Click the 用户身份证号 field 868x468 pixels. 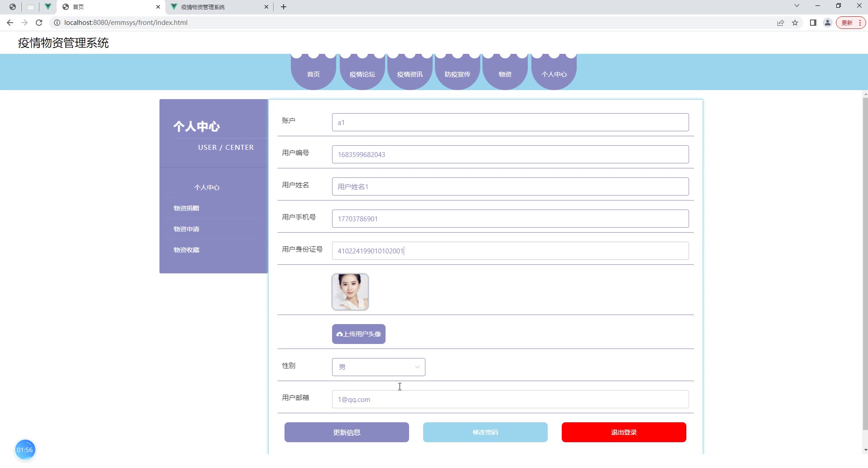click(511, 251)
